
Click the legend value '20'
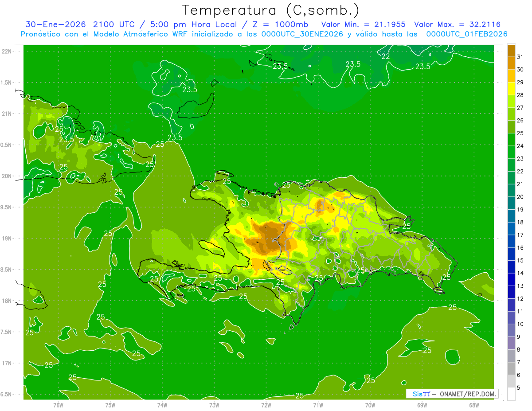pyautogui.click(x=520, y=197)
